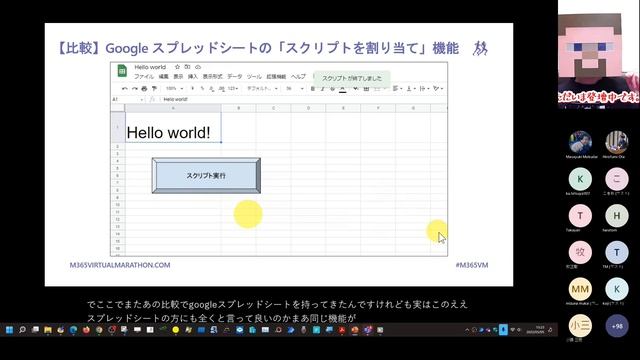
Task: Open the horizontal align dropdown
Action: [397, 89]
